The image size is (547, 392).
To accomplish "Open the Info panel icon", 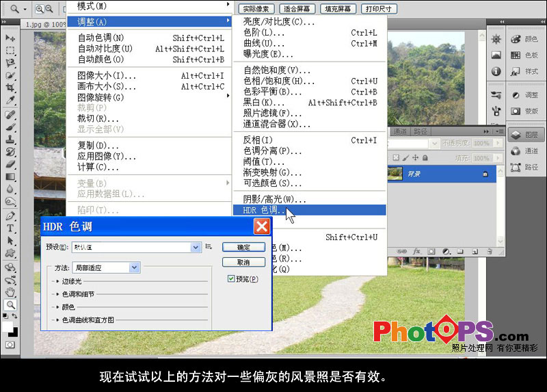I will tap(496, 72).
